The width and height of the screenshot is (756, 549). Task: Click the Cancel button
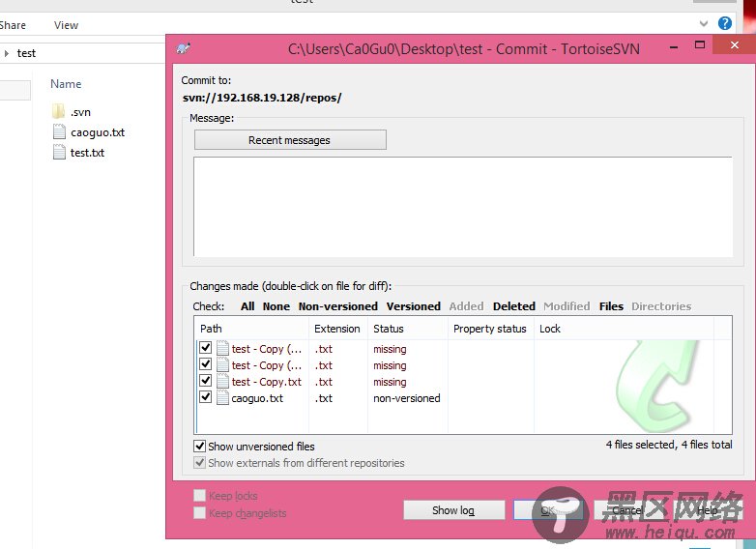(628, 510)
